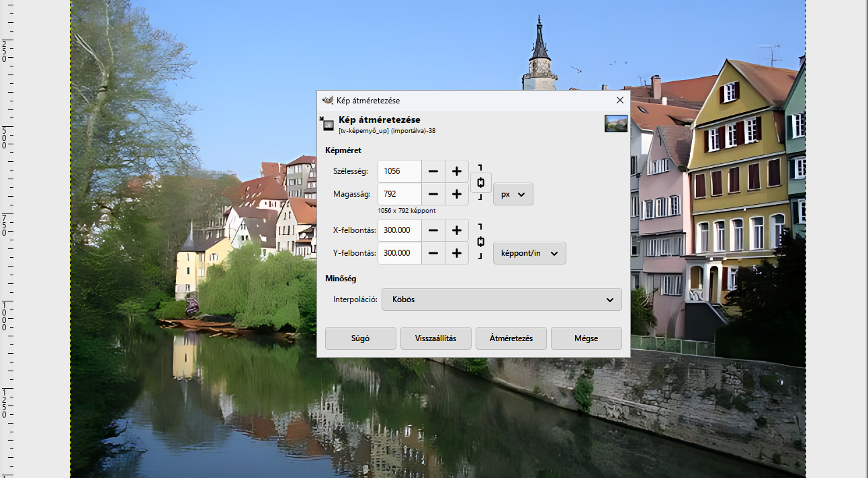Image resolution: width=868 pixels, height=478 pixels.
Task: Close the Kép átméretezése dialog window
Action: click(x=620, y=100)
